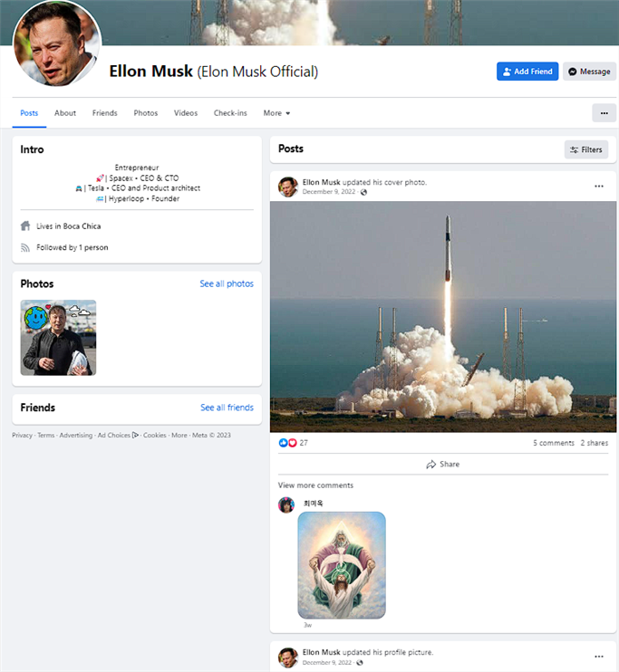619x672 pixels.
Task: Click the large Ellon Musk profile picture
Action: point(57,43)
